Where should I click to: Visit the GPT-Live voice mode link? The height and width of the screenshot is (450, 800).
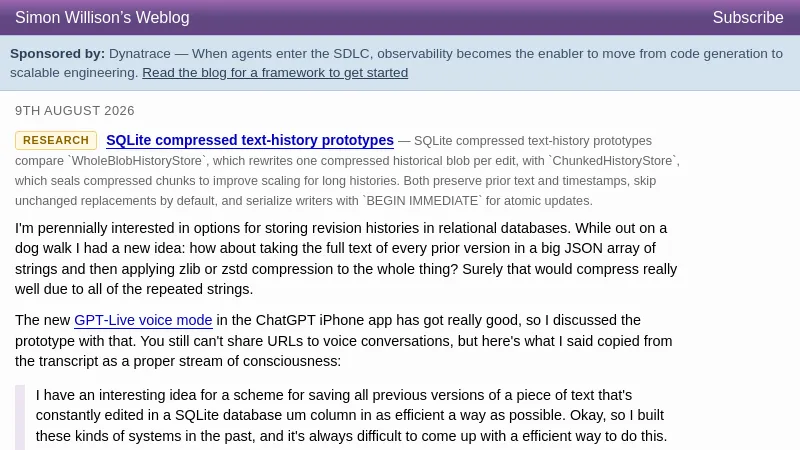click(x=143, y=320)
